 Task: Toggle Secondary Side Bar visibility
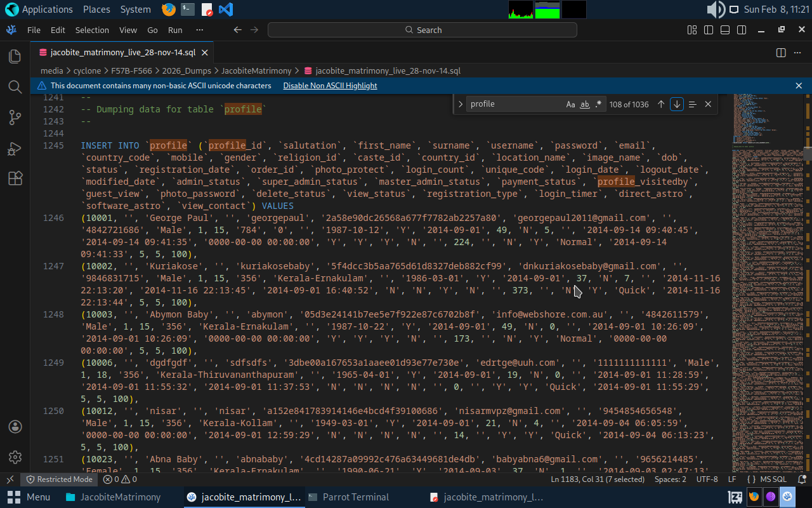click(742, 30)
